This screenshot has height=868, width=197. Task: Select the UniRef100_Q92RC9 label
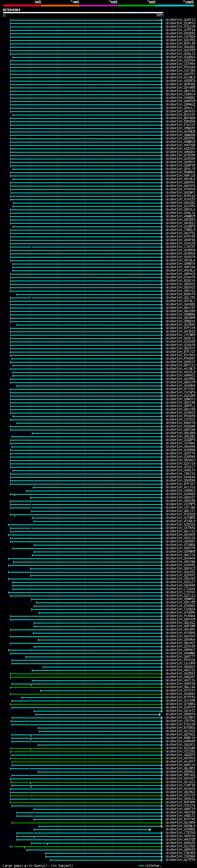(x=180, y=81)
